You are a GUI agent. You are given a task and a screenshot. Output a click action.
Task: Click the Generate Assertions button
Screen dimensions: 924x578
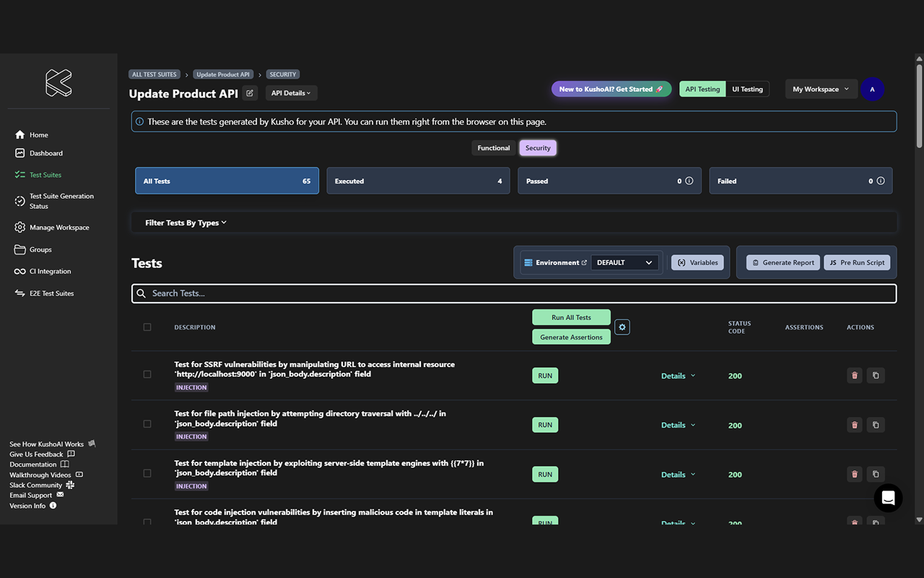point(571,337)
